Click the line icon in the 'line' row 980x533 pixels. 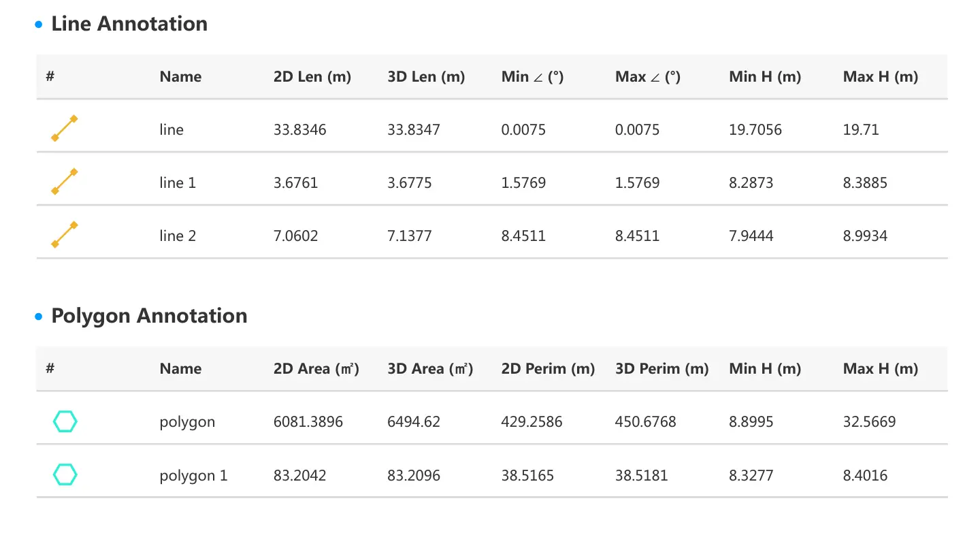[x=65, y=129]
